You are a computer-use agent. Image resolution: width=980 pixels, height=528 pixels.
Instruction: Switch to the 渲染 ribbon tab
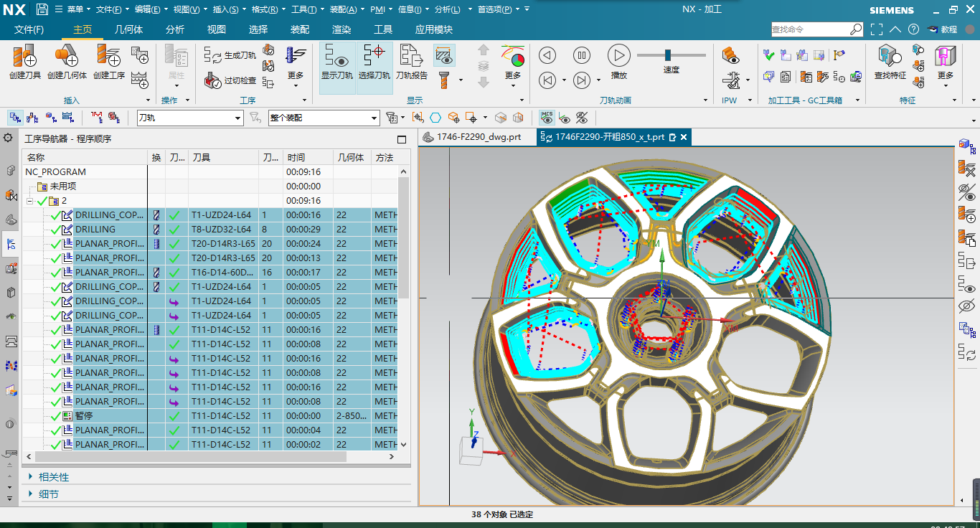pos(341,29)
